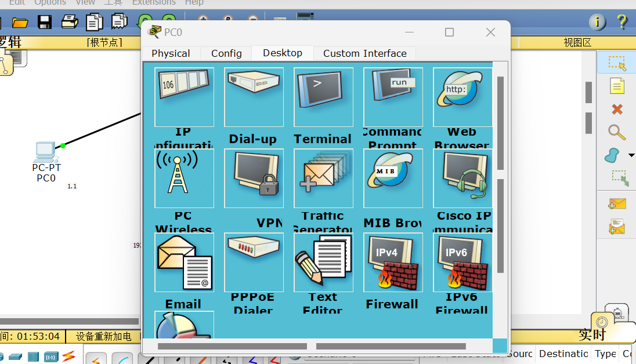636x364 pixels.
Task: Click the paste icon in toolbar
Action: pyautogui.click(x=120, y=21)
